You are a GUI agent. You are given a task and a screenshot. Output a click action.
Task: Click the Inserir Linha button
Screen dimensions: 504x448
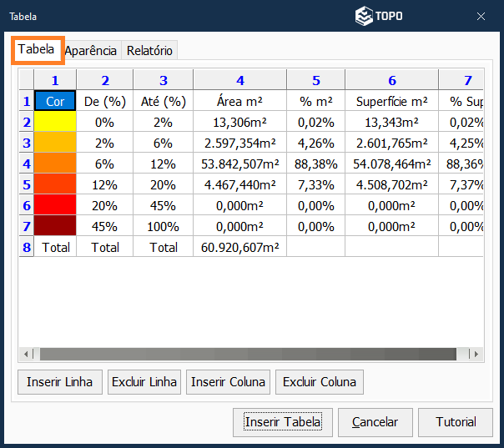[x=60, y=382]
